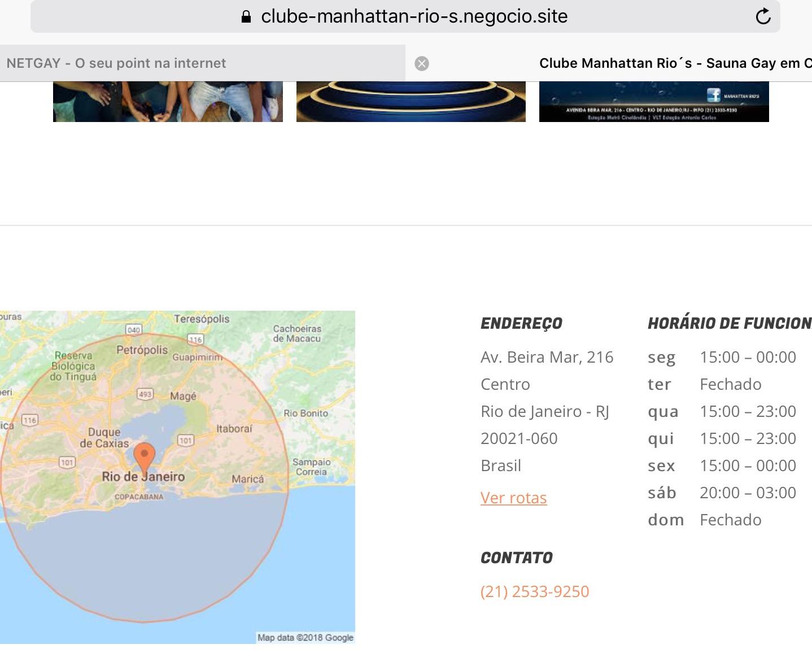
Task: Click the 493 highway shield on the map
Action: pyautogui.click(x=145, y=394)
